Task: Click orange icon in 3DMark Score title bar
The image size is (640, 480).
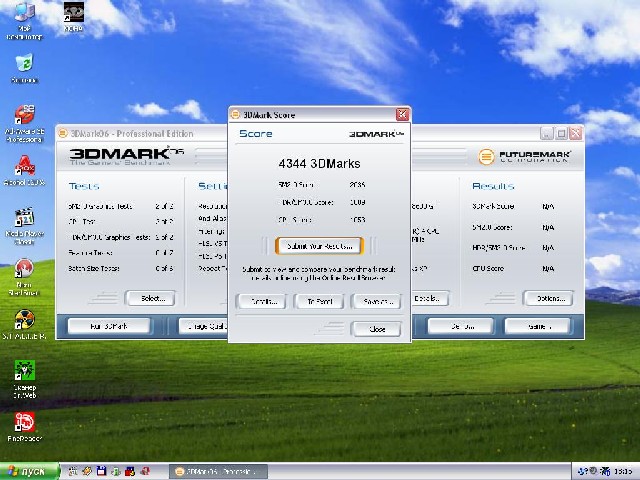Action: 236,115
